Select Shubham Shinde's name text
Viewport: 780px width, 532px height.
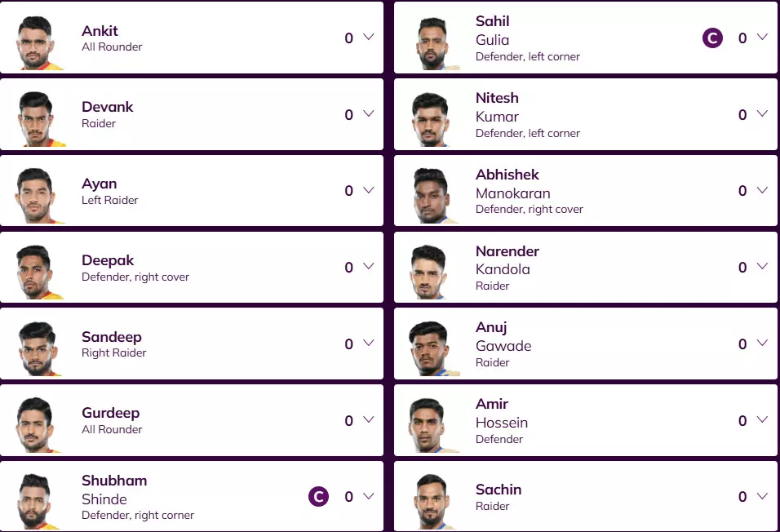point(114,490)
